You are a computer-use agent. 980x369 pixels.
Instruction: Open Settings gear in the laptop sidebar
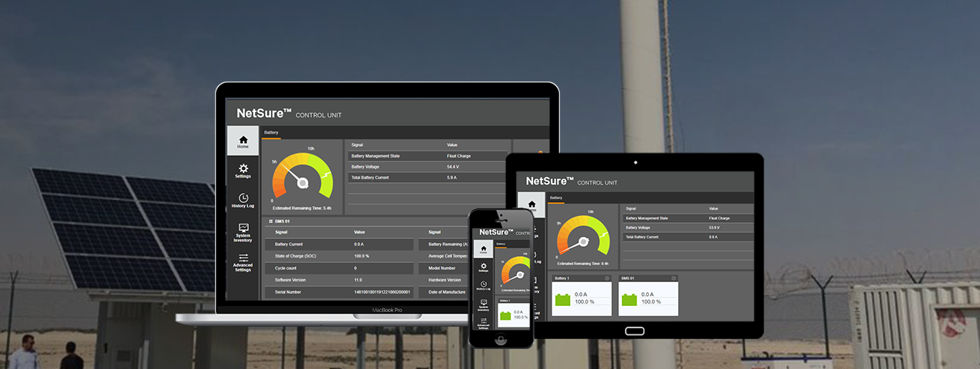[x=243, y=171]
